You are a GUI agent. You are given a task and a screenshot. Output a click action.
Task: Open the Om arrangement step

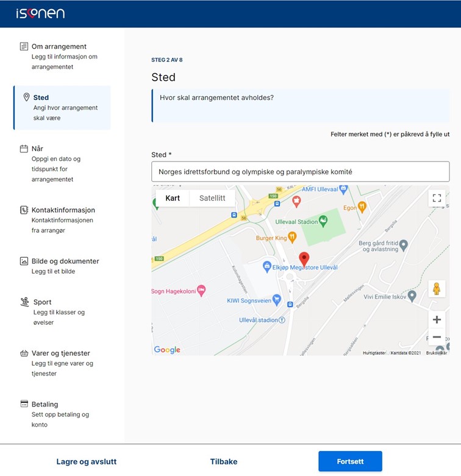(62, 57)
